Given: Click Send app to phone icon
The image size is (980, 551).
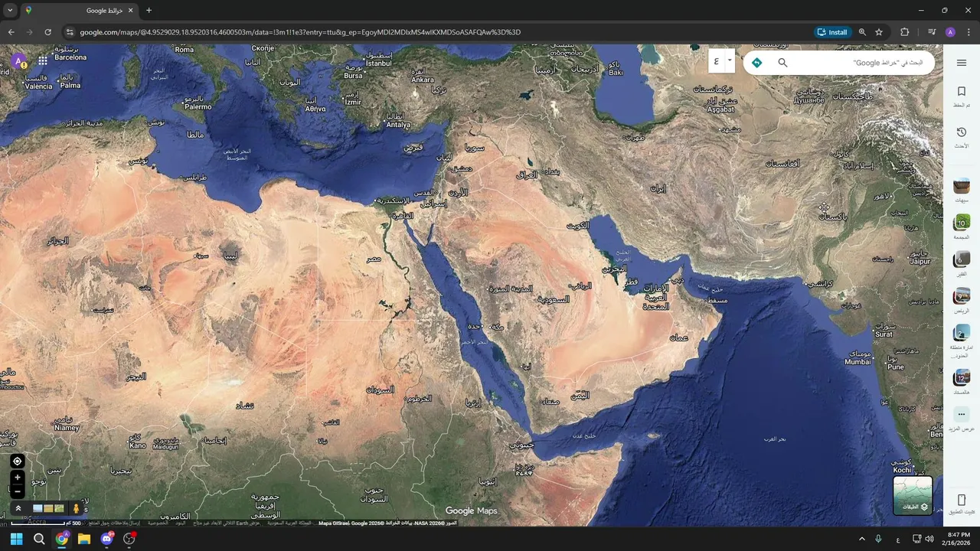Looking at the screenshot, I should (962, 500).
